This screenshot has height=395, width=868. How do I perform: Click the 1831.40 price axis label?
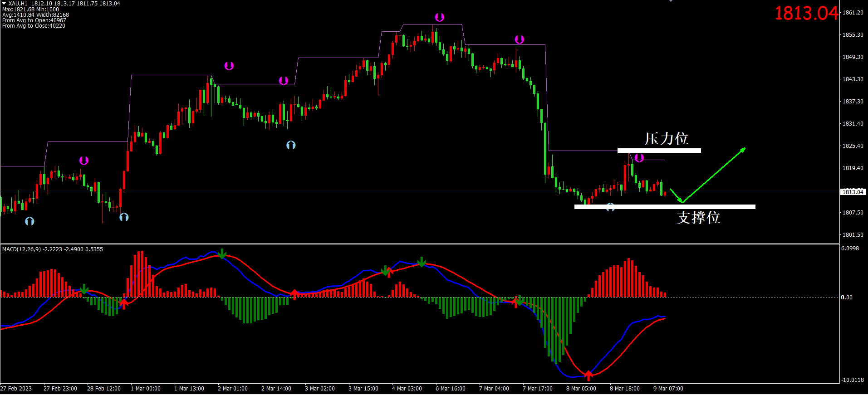pos(853,124)
